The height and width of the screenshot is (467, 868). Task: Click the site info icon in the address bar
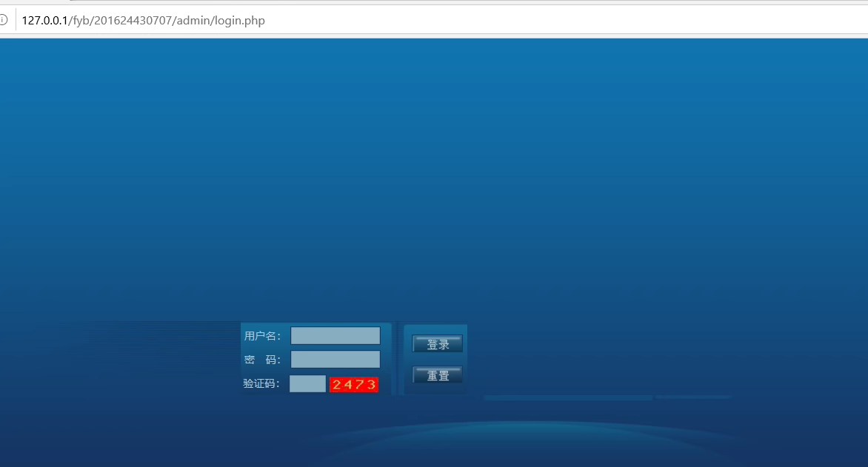tap(3, 21)
